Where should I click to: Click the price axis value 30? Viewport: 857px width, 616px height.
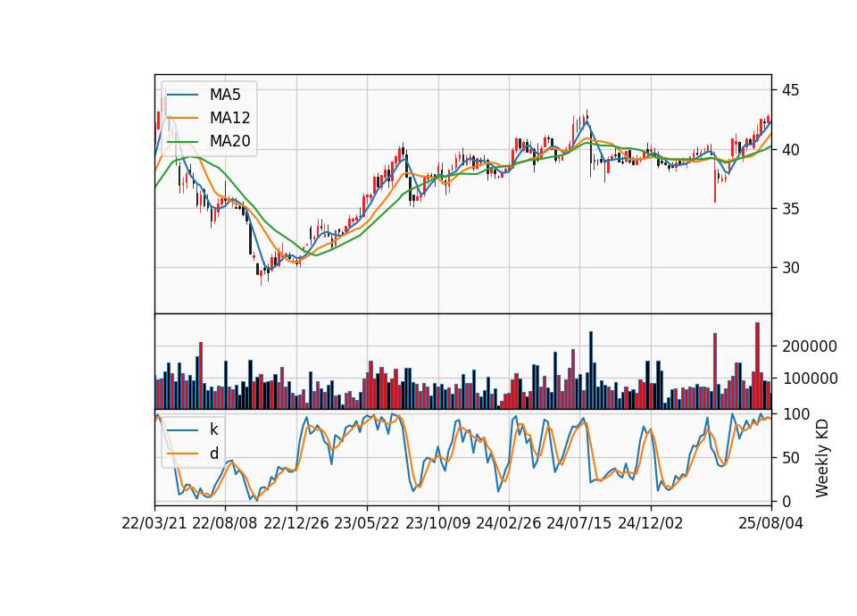click(790, 268)
